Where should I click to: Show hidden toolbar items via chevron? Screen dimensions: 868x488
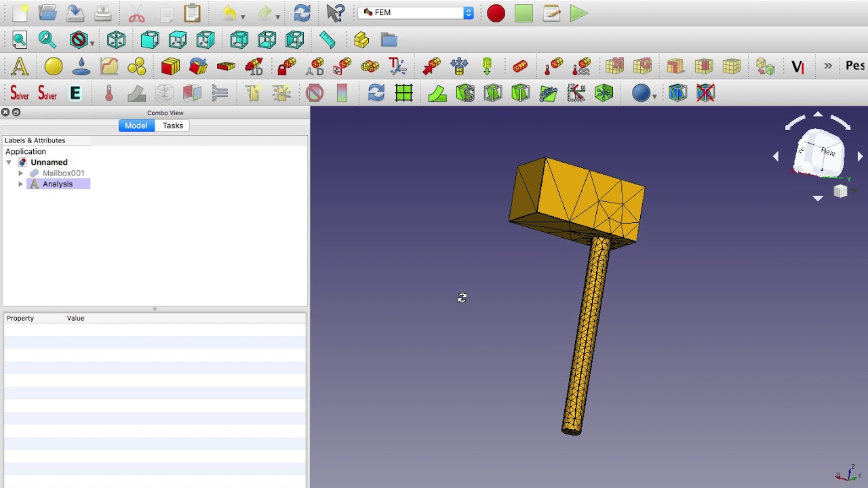pyautogui.click(x=828, y=66)
